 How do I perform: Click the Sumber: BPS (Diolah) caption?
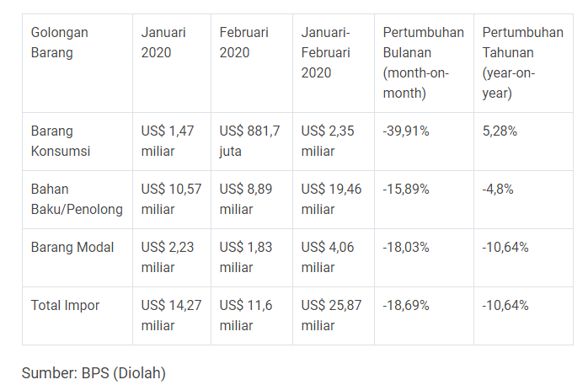point(94,373)
